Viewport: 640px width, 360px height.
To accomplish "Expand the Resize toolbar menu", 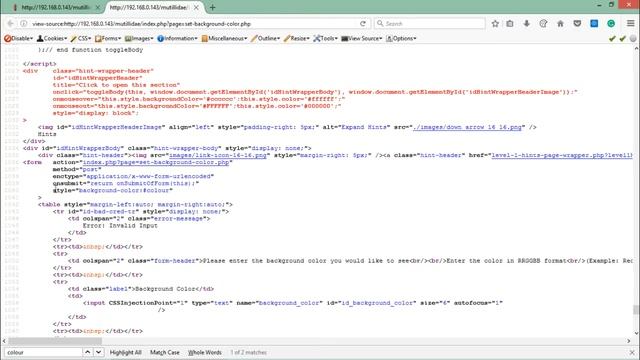I will point(297,38).
